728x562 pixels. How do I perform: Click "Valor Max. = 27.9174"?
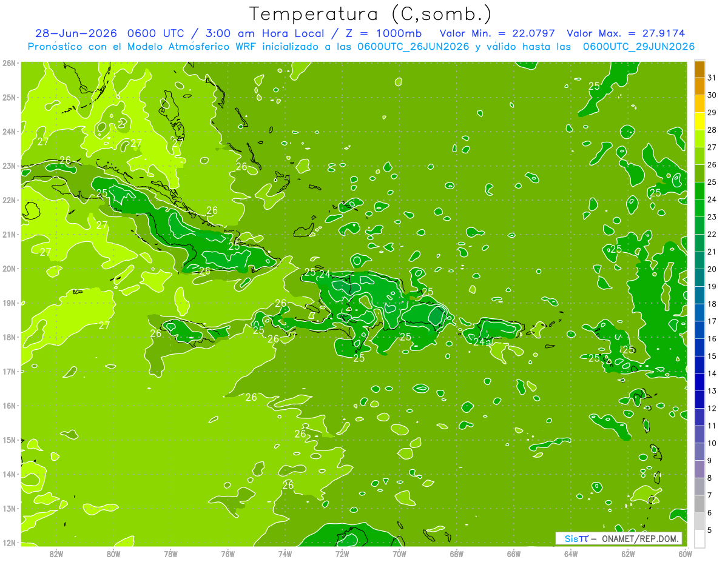(625, 33)
